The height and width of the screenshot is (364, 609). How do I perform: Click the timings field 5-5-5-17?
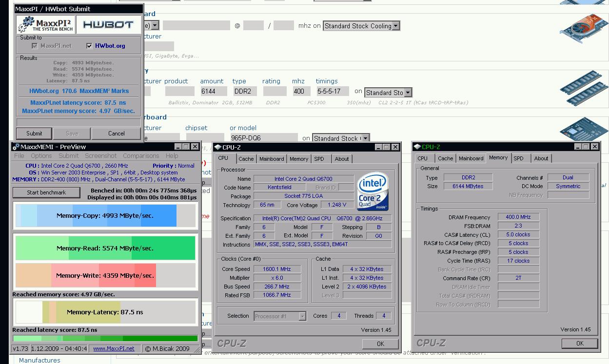[333, 91]
